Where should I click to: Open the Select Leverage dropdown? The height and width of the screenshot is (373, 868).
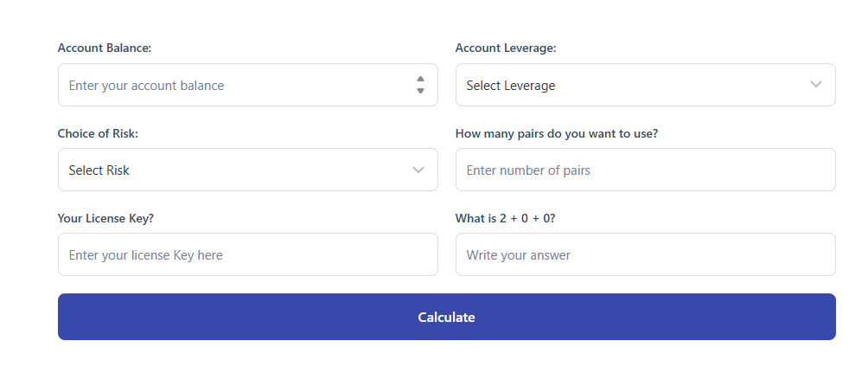coord(646,85)
